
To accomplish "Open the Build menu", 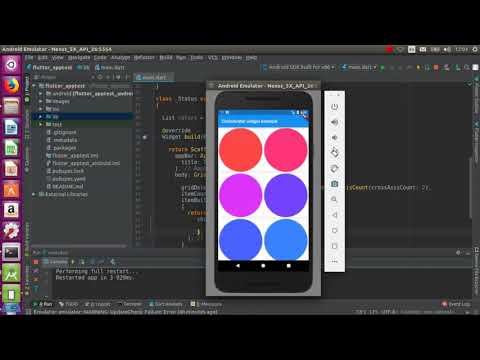I will [x=166, y=58].
